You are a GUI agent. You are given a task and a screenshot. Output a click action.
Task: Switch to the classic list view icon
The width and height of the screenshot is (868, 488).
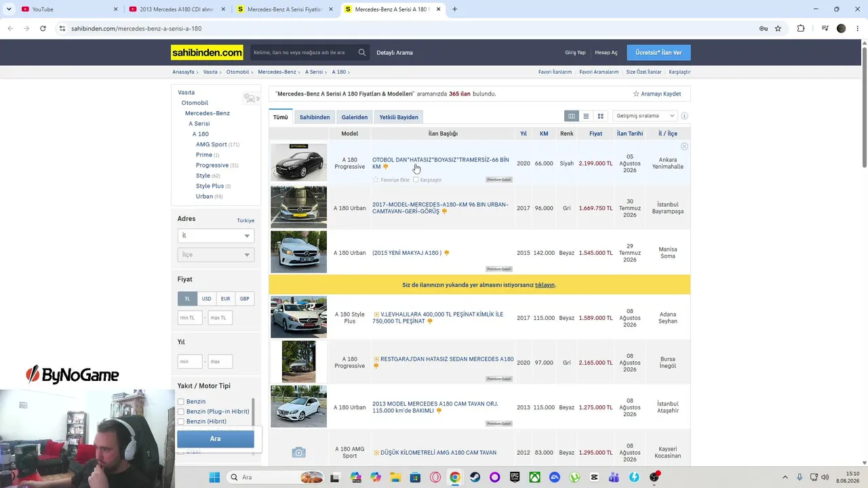click(x=586, y=116)
